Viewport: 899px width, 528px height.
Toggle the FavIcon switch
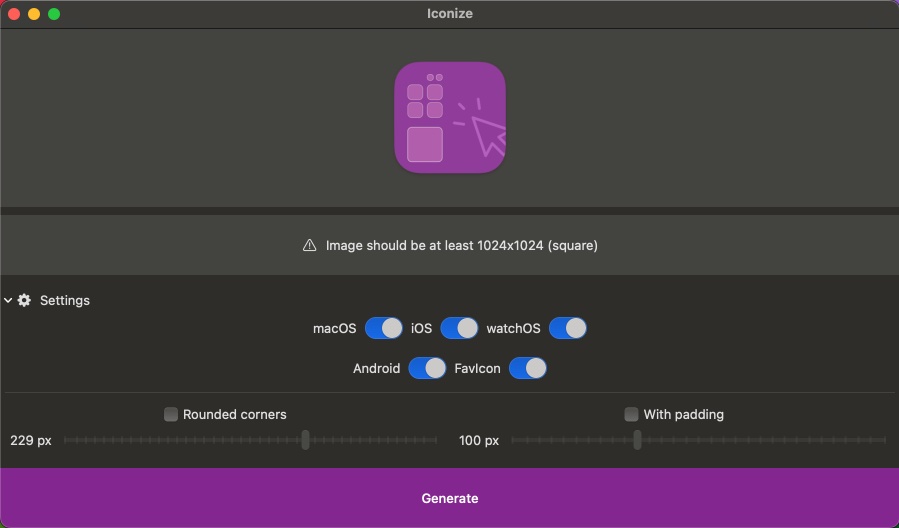point(527,369)
